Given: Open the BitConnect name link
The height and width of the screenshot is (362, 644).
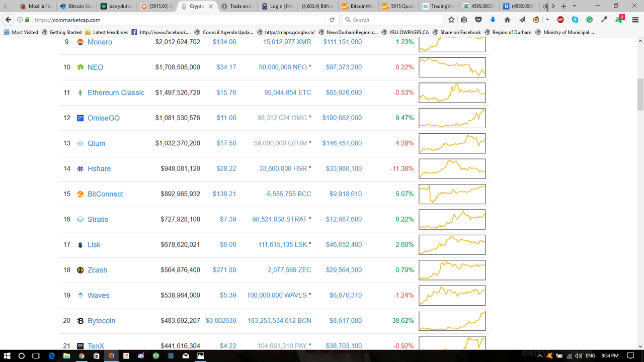Looking at the screenshot, I should tap(105, 194).
